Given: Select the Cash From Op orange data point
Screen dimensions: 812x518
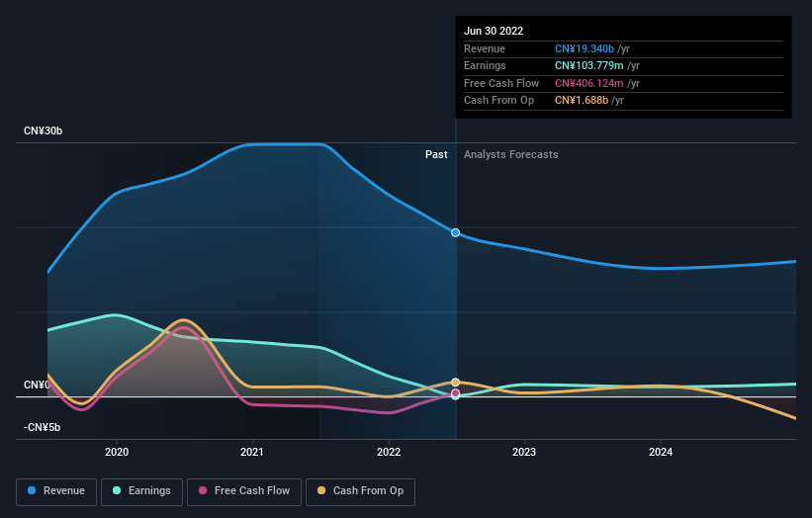Looking at the screenshot, I should coord(455,383).
